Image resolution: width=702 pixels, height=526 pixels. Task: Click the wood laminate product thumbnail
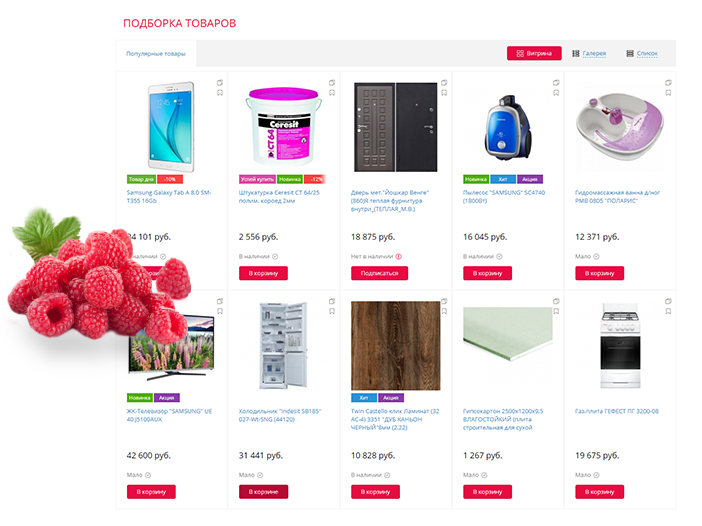pyautogui.click(x=396, y=346)
